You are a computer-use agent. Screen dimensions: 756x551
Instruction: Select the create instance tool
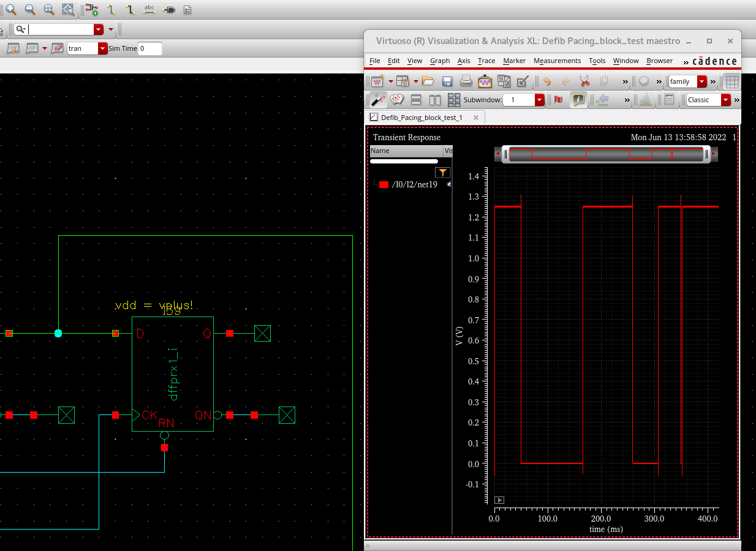click(91, 9)
